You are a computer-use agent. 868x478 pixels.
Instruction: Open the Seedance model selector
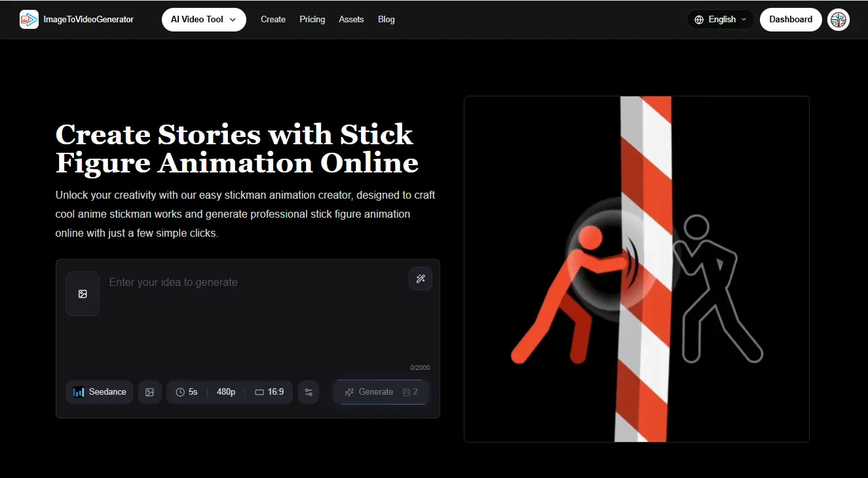tap(100, 392)
